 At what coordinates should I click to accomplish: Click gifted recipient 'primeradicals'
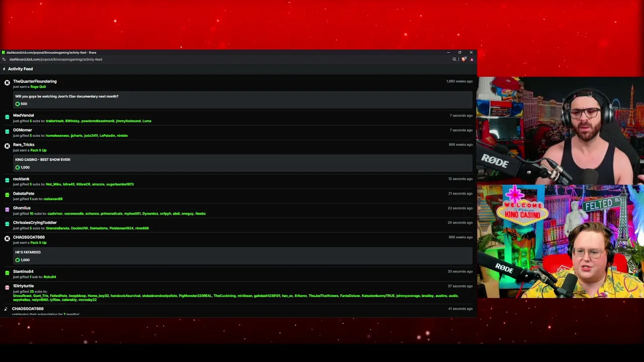tap(111, 214)
